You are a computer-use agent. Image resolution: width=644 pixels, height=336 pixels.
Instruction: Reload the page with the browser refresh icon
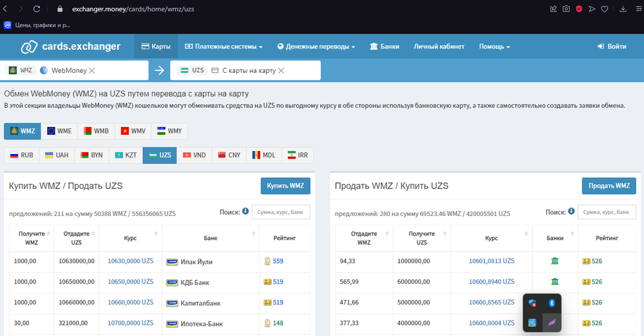pos(36,9)
